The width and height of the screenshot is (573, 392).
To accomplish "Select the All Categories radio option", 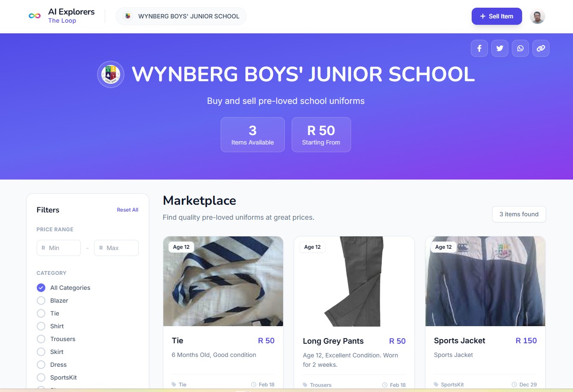I will pos(41,288).
